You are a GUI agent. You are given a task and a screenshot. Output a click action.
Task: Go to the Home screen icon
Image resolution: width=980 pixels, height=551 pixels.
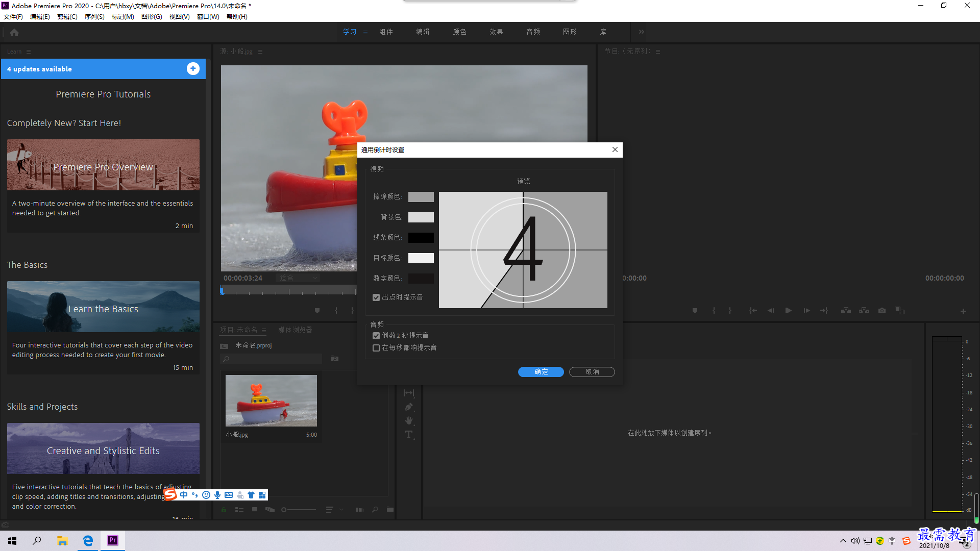(x=14, y=33)
